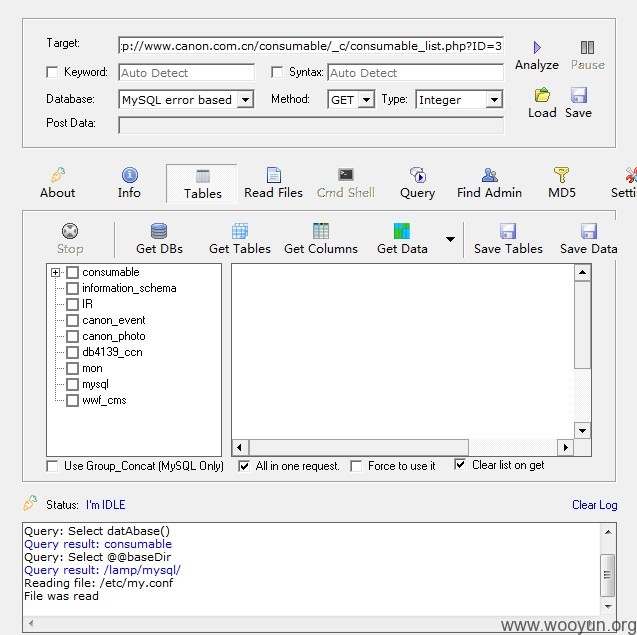This screenshot has height=635, width=637.
Task: Open the About carrot icon
Action: coord(58,175)
